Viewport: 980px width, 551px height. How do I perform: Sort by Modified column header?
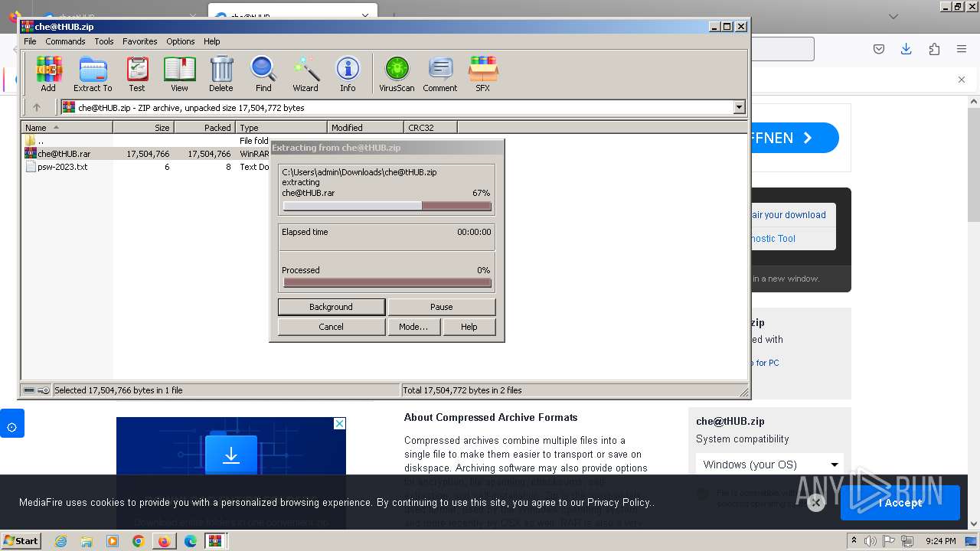coord(366,128)
